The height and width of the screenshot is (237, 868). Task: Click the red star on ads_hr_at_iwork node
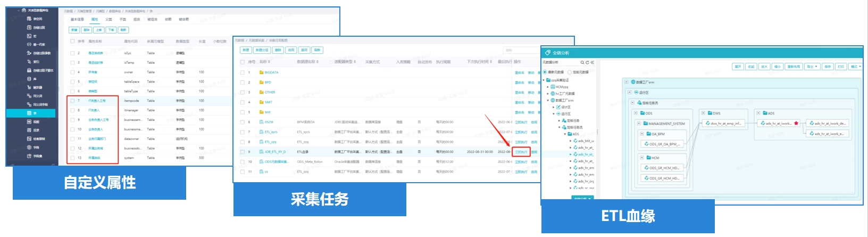coord(796,123)
